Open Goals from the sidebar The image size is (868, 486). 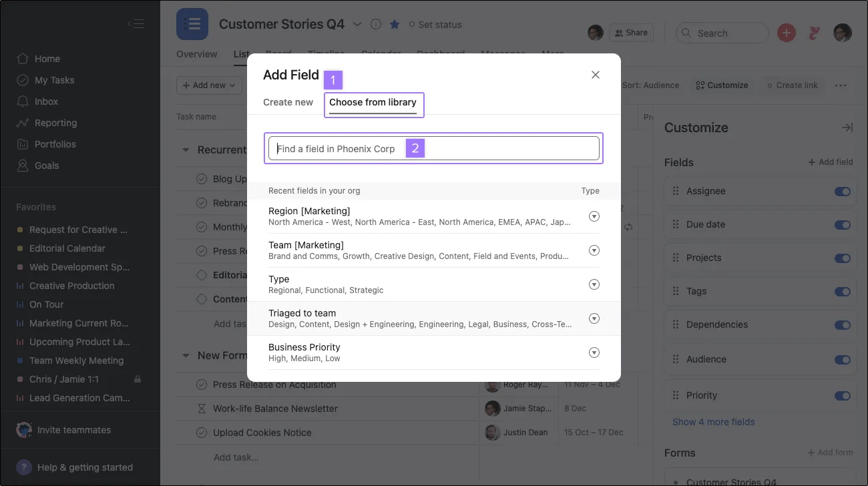click(45, 165)
